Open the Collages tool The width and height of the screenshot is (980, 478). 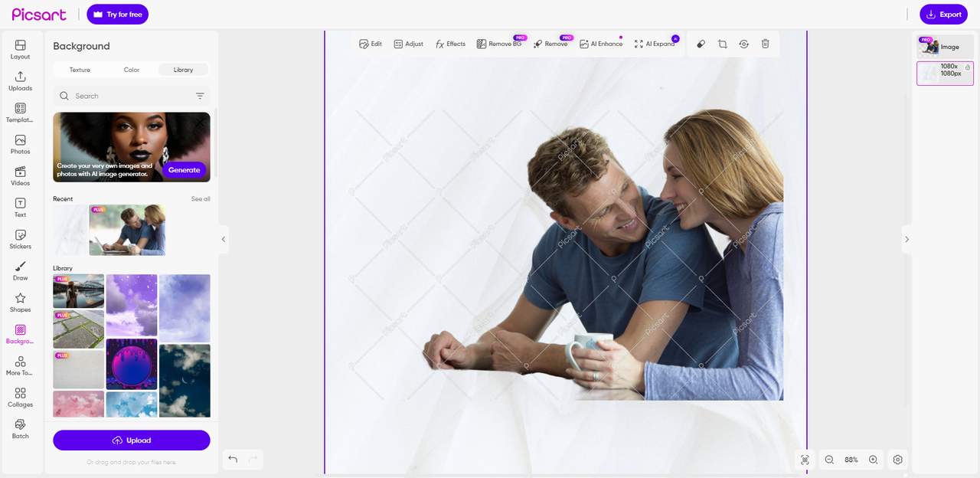pyautogui.click(x=20, y=398)
